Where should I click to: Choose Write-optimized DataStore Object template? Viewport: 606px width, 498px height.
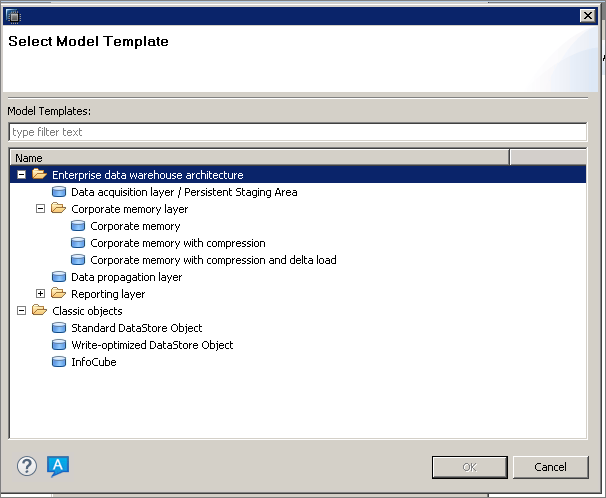[152, 345]
